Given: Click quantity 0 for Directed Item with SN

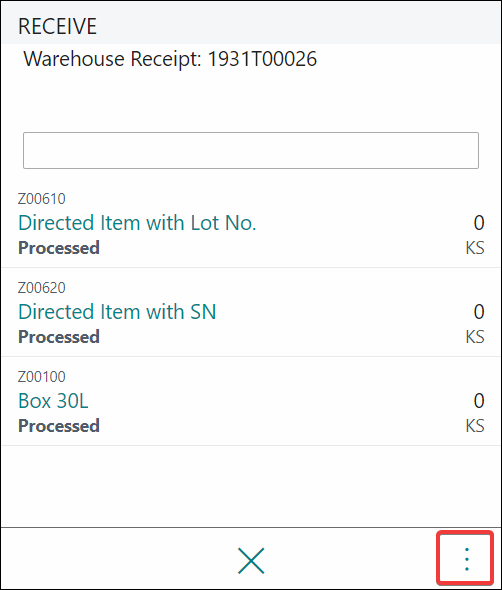Looking at the screenshot, I should (x=479, y=312).
